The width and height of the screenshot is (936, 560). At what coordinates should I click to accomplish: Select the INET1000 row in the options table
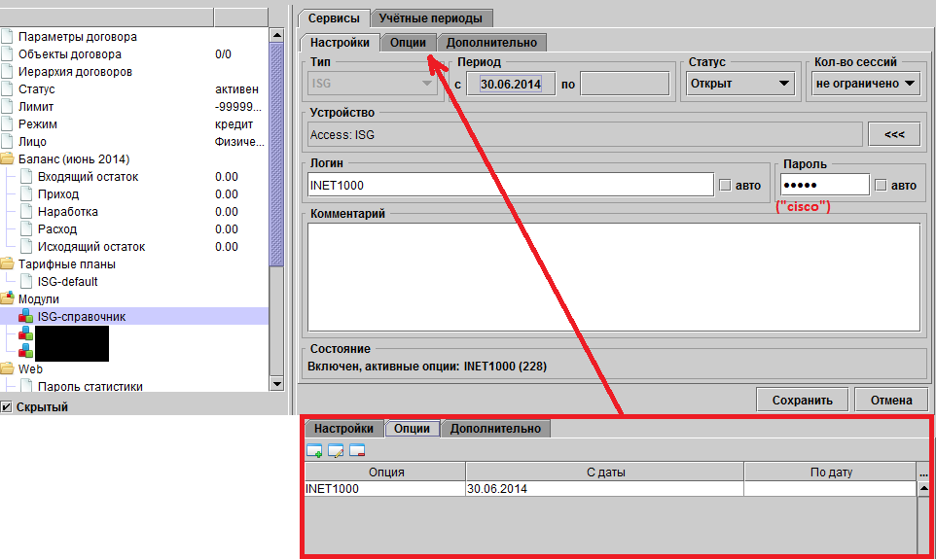[610, 488]
